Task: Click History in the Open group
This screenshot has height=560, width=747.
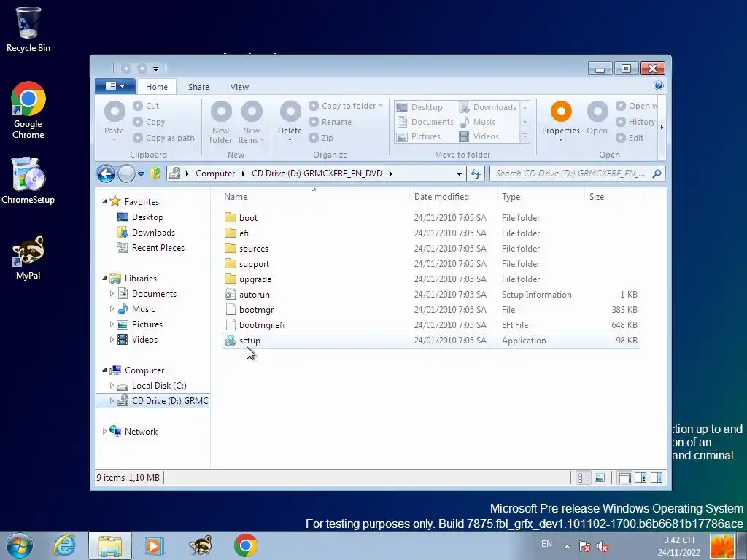Action: pyautogui.click(x=635, y=122)
